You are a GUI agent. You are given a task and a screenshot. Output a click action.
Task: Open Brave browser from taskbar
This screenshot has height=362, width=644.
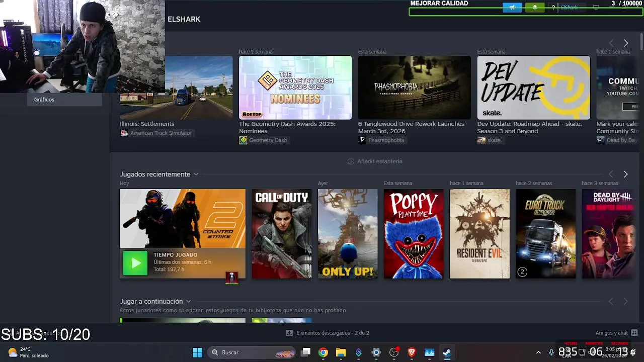coord(412,352)
